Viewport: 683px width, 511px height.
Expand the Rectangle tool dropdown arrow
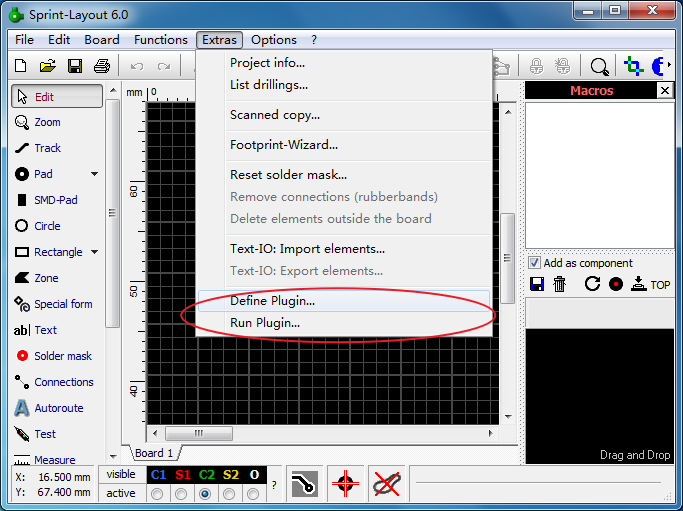tap(95, 252)
